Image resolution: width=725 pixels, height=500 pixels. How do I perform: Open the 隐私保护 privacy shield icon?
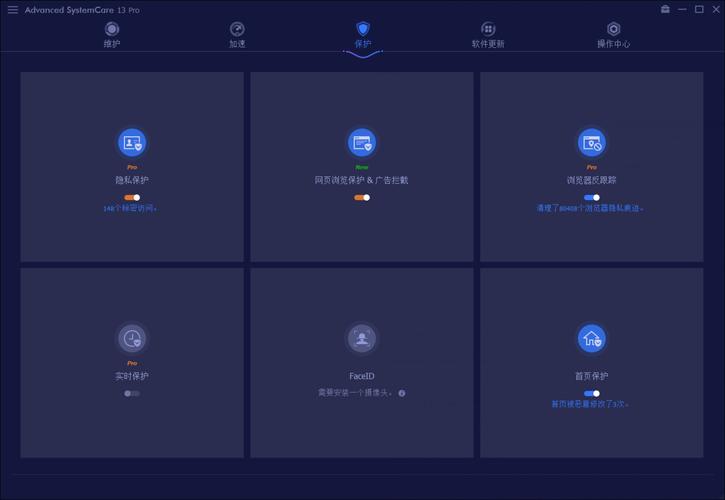point(132,142)
